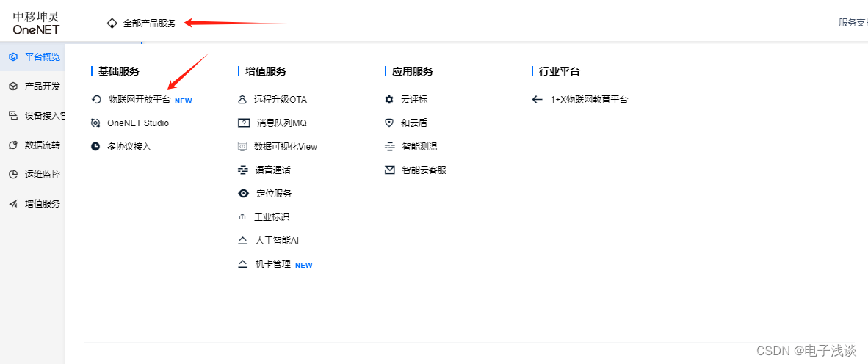
Task: Click the 智能测温 icon
Action: (x=390, y=147)
